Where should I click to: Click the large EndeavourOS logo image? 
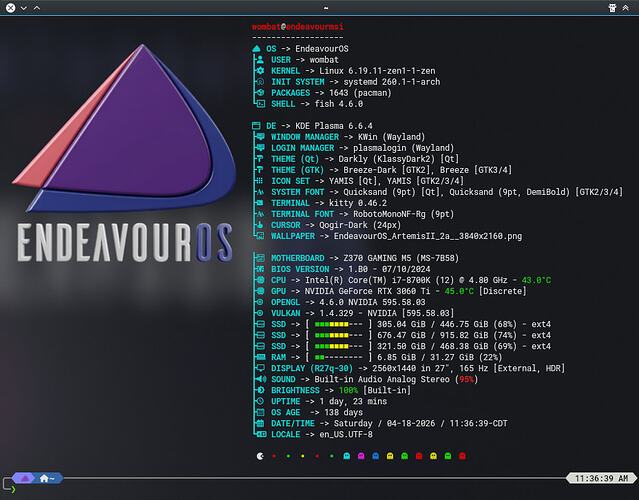124,128
